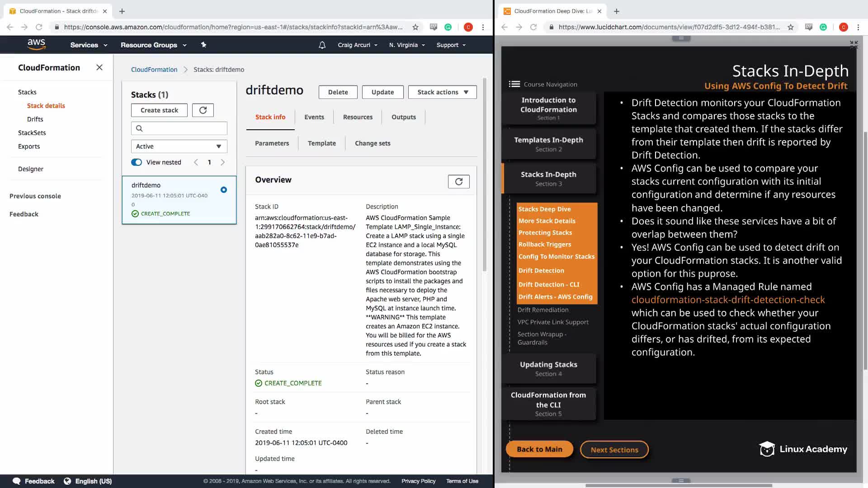Select the driftdemo stack radio button
The image size is (868, 488).
coord(224,190)
